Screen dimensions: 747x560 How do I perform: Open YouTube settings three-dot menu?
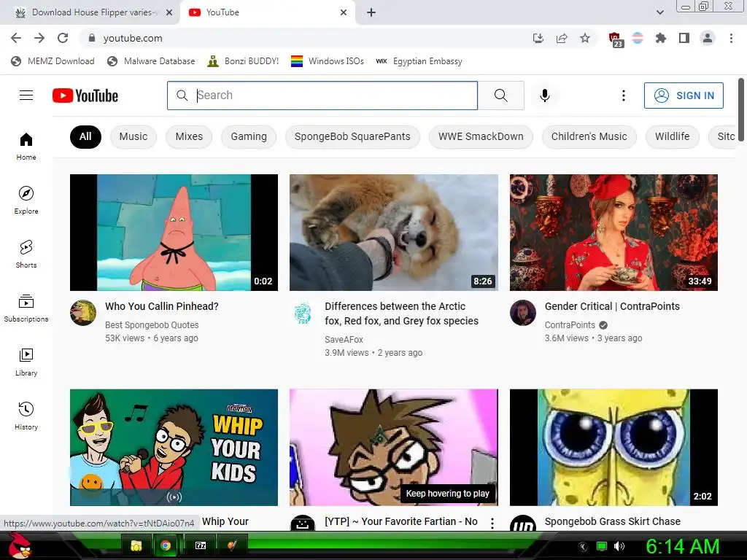click(x=623, y=96)
